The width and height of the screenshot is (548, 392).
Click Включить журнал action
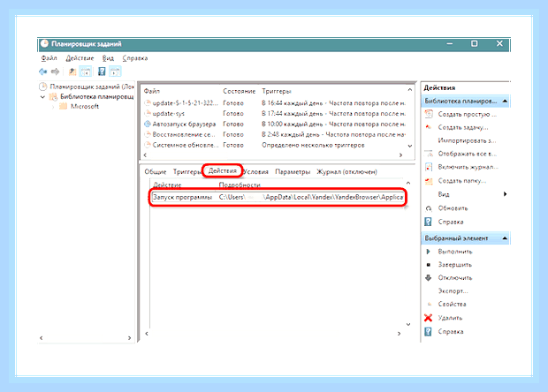[468, 167]
